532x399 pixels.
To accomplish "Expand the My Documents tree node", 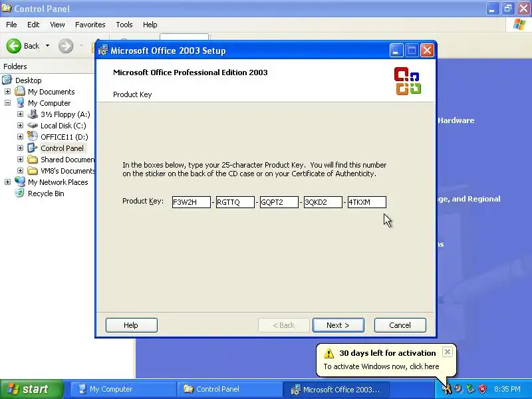I will click(7, 92).
